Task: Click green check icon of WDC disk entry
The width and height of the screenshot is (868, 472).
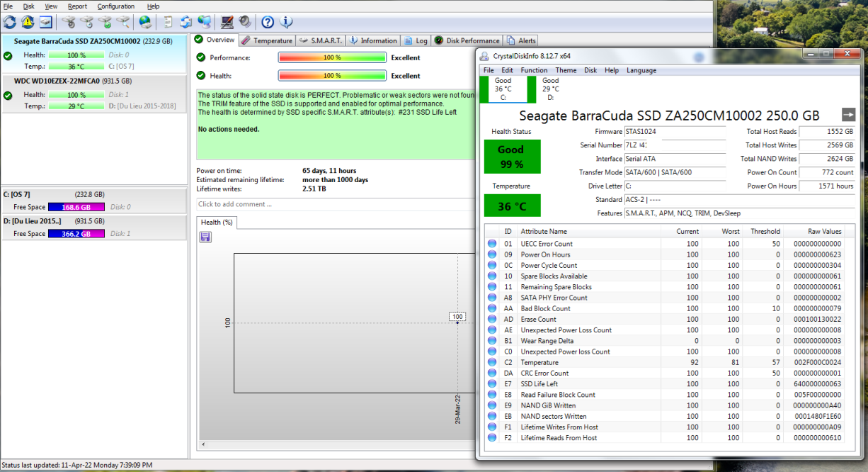Action: [x=8, y=96]
